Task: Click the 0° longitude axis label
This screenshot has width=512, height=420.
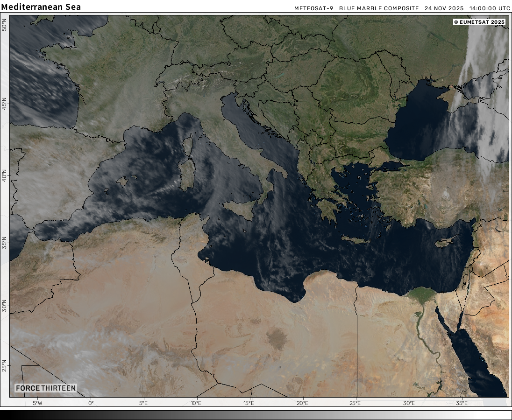Action: tap(91, 403)
